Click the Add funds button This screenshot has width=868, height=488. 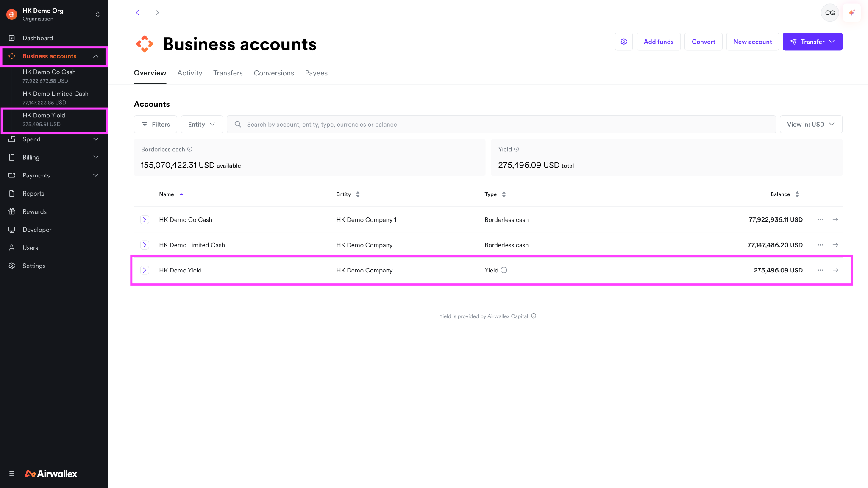pos(659,42)
